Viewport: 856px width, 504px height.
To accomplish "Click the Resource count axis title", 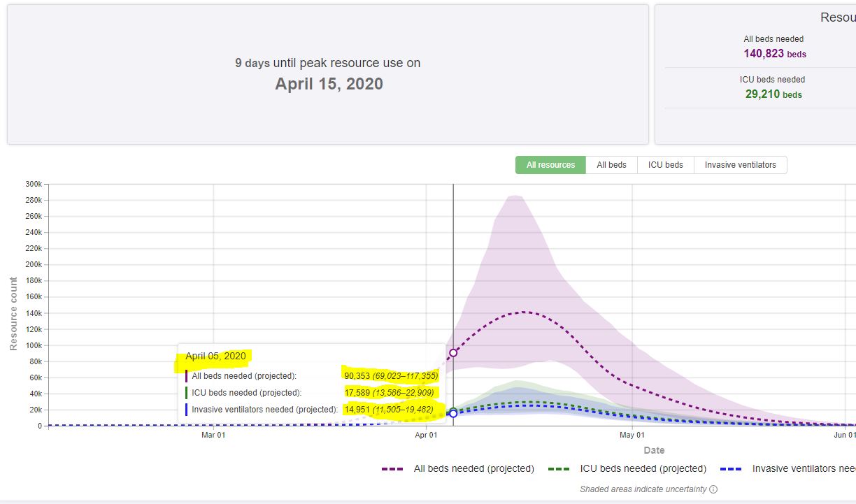I will (x=13, y=313).
